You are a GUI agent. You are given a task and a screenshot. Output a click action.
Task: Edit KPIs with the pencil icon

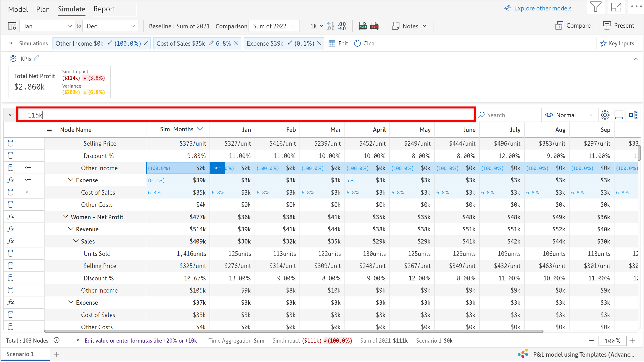pos(37,58)
